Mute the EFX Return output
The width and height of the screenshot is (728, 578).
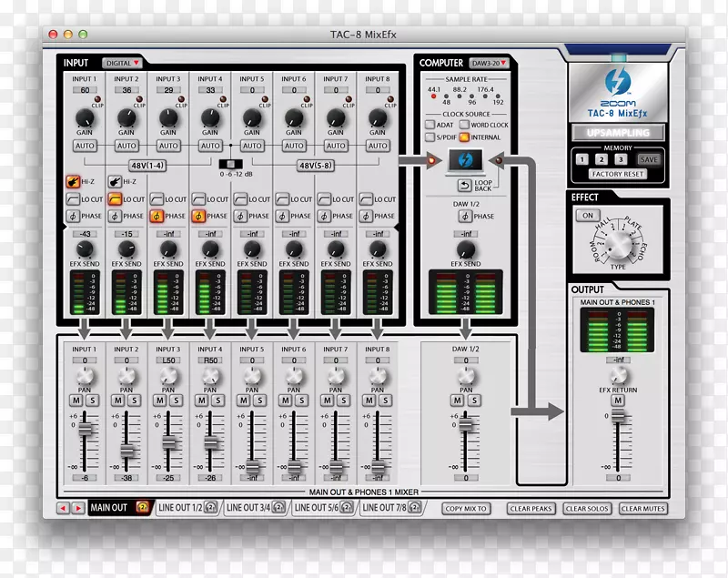(618, 401)
